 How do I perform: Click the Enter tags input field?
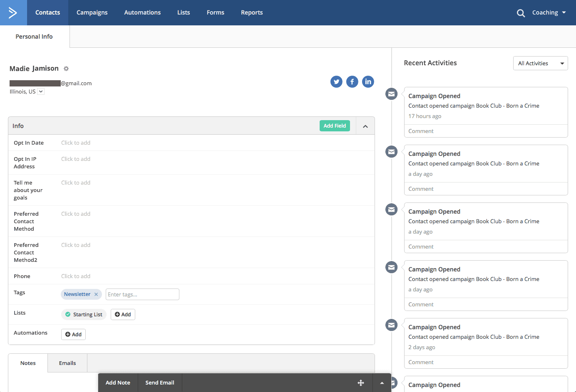[x=142, y=294]
